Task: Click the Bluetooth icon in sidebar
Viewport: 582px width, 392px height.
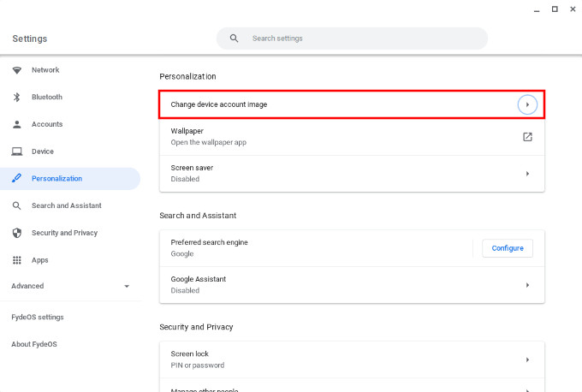Action: 17,98
